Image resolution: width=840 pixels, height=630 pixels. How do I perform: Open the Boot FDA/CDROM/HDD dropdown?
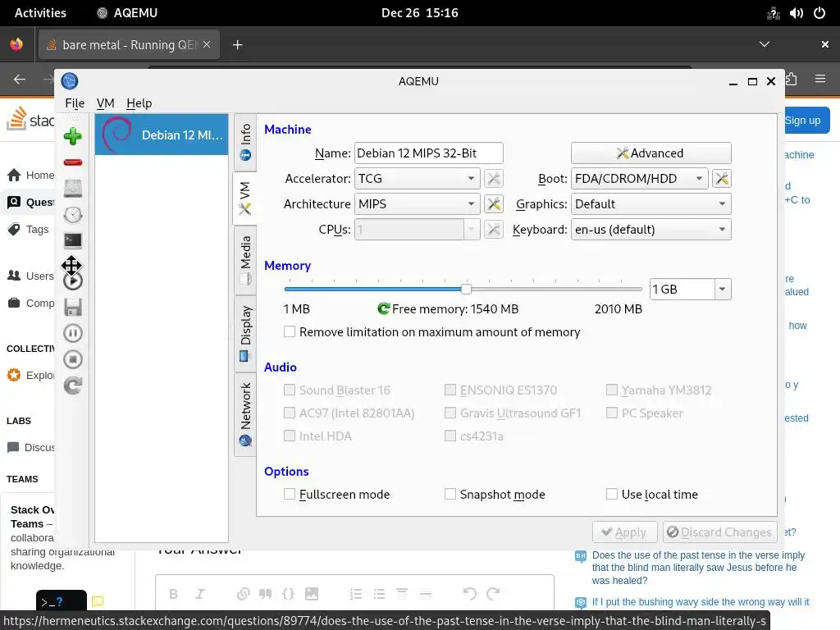[639, 178]
